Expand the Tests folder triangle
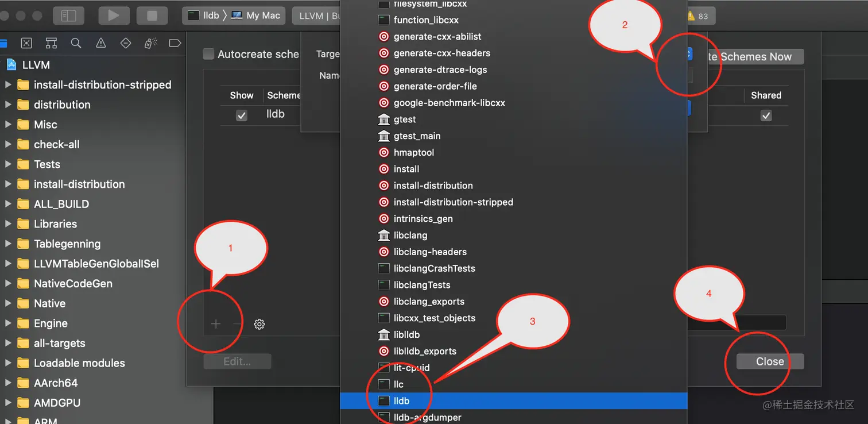Screen dimensions: 868x424 [8, 164]
